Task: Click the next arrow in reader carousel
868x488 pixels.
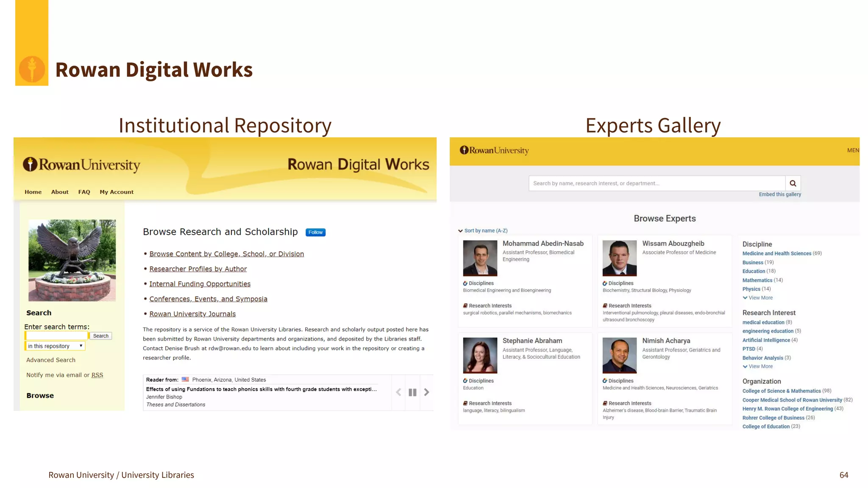Action: coord(426,392)
